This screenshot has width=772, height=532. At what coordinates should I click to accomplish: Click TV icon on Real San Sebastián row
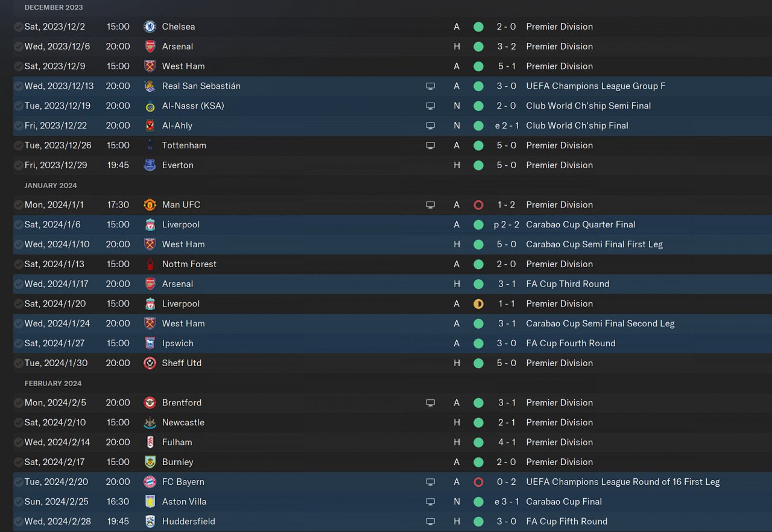point(430,86)
